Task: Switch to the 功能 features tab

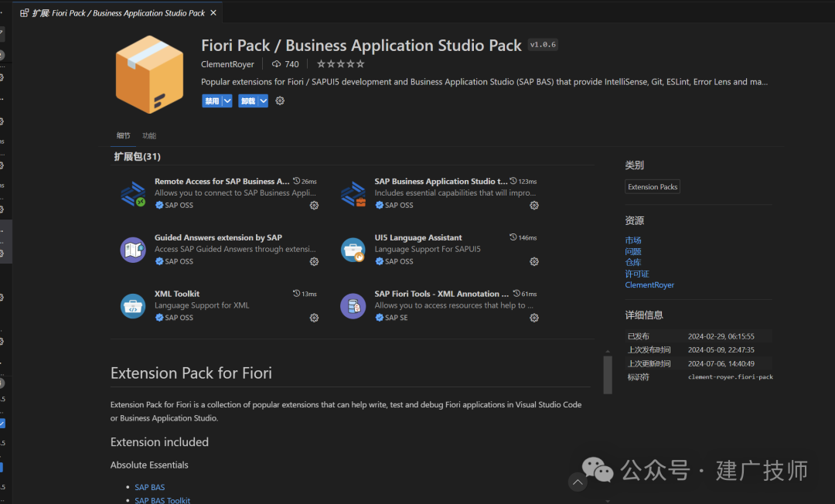Action: pyautogui.click(x=149, y=136)
